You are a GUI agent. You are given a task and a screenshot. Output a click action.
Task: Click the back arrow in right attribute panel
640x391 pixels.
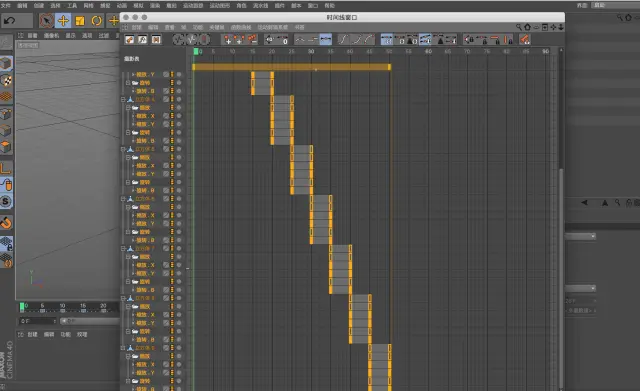(584, 202)
